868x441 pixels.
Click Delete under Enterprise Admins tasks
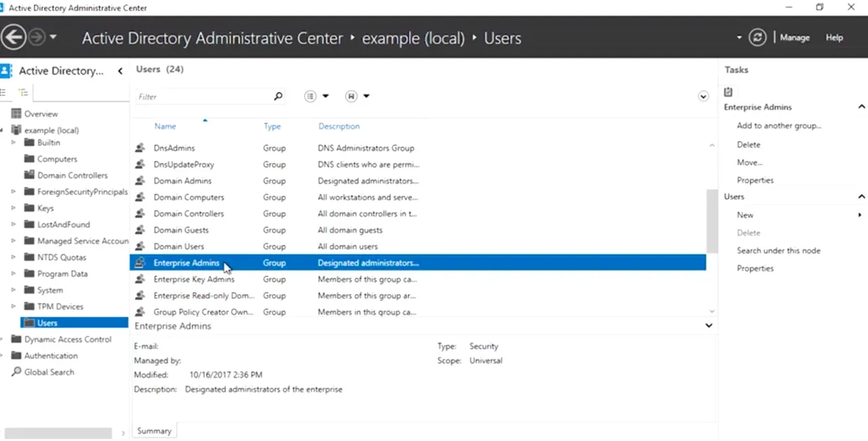point(749,144)
